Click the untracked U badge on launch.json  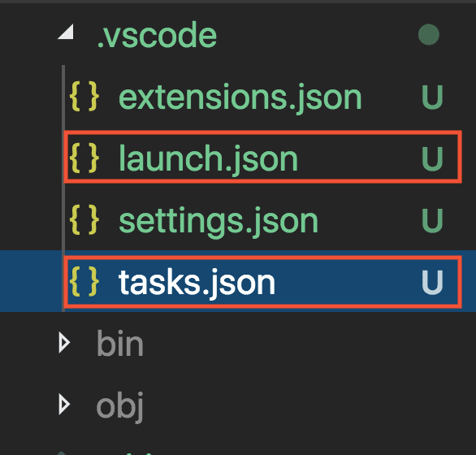432,158
